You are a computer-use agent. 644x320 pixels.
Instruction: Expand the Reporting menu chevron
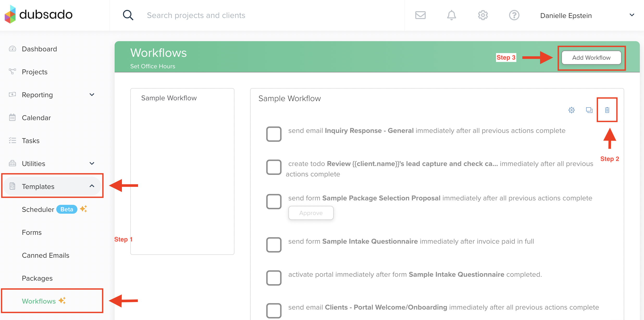[x=92, y=95]
